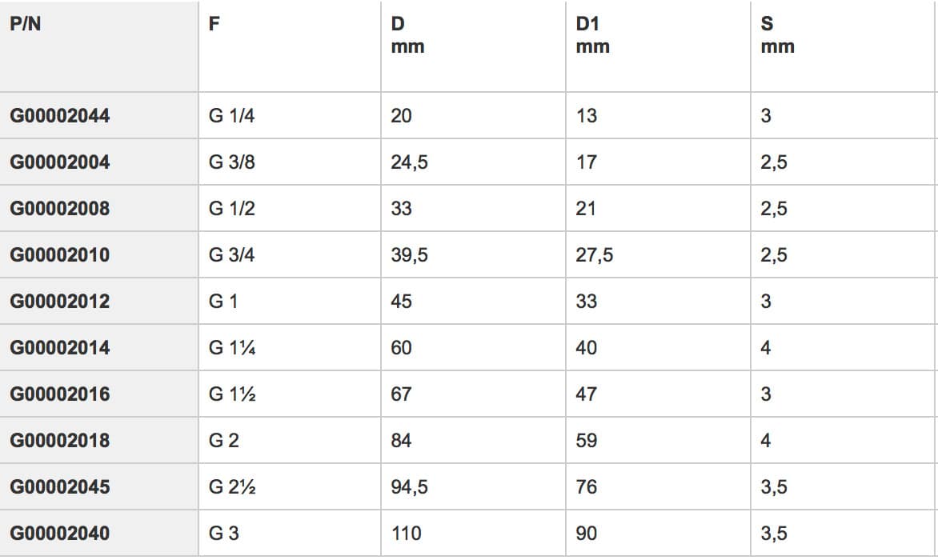Click part number G00002040
Viewport: 938px width, 560px height.
click(x=60, y=533)
